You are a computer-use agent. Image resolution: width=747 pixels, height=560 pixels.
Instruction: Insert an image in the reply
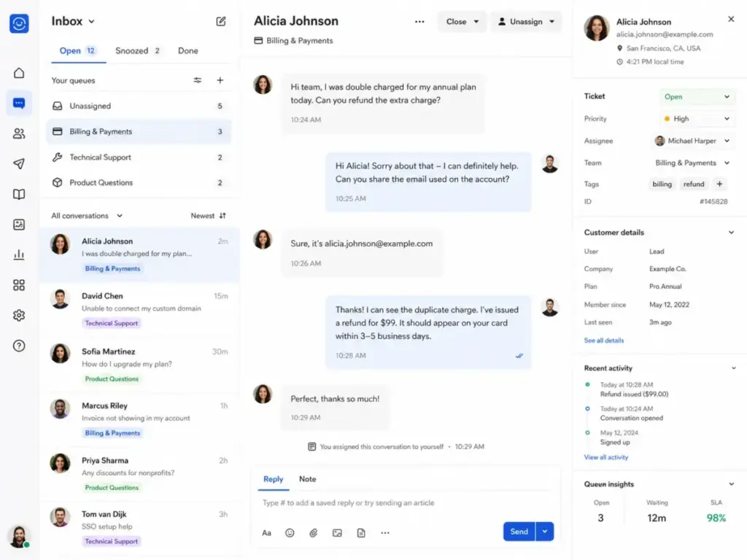(337, 533)
